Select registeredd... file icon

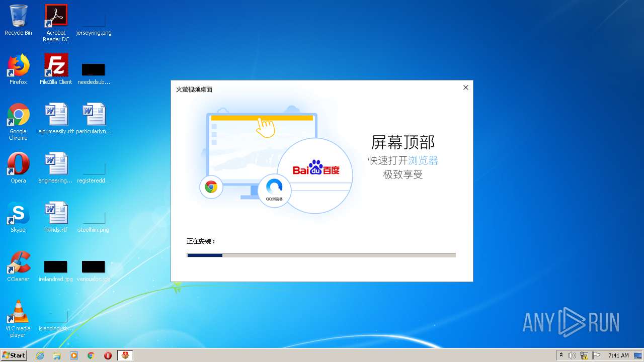pos(94,172)
